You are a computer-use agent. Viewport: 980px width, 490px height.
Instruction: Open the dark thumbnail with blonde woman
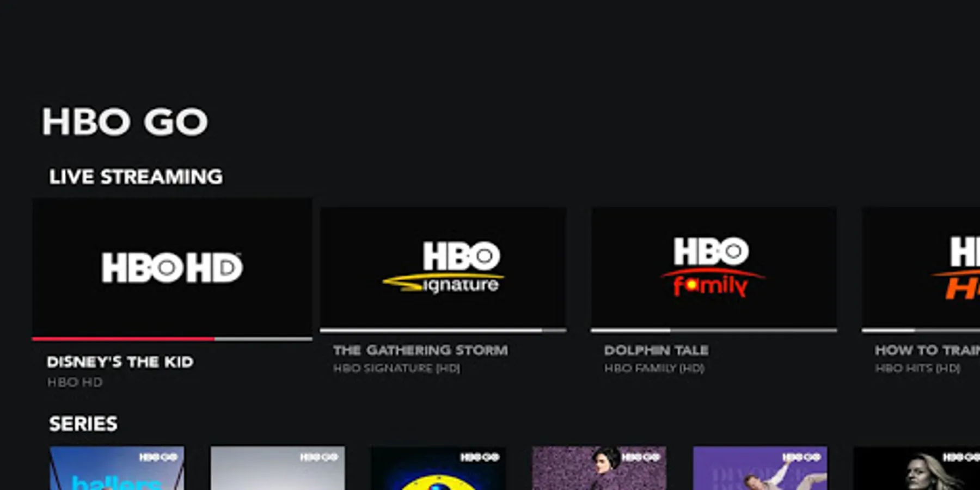click(917, 468)
